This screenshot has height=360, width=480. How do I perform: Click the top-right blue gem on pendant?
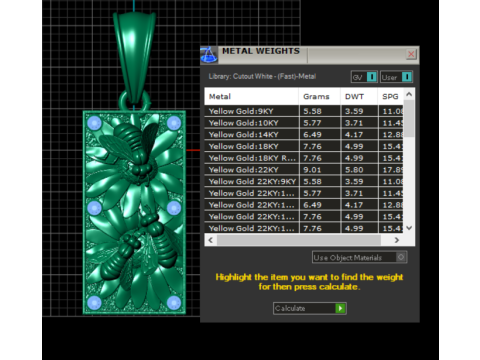[x=174, y=123]
